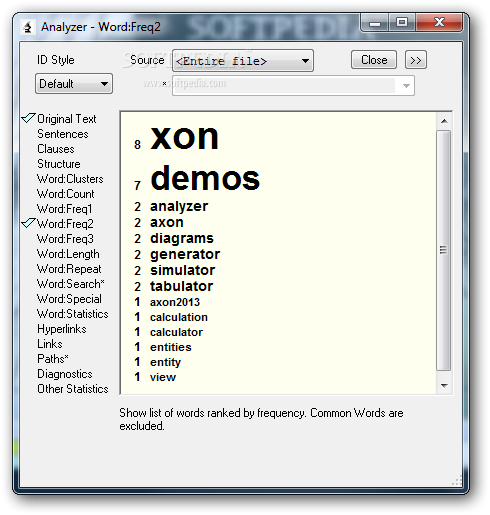Click the window resize grip corner
490x515 pixels.
(x=457, y=481)
